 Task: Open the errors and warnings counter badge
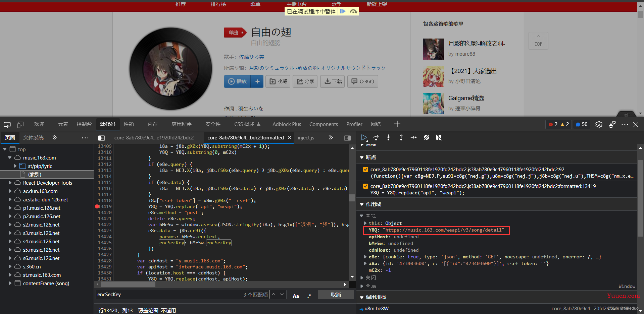point(559,124)
